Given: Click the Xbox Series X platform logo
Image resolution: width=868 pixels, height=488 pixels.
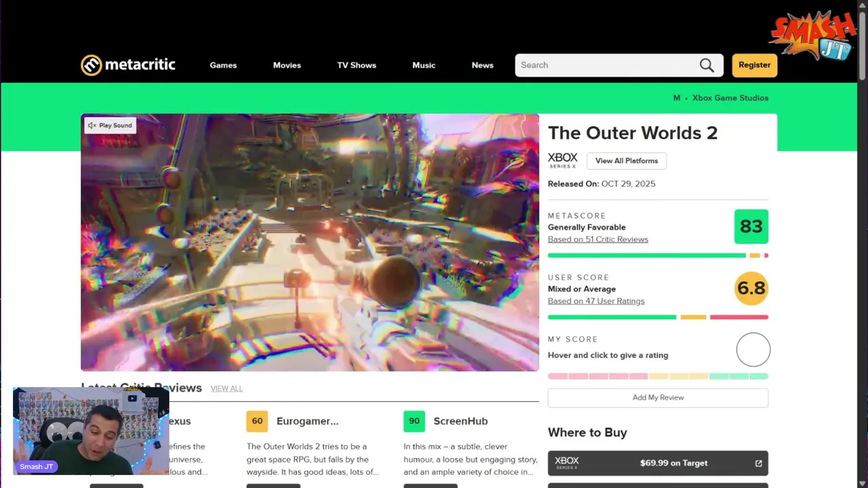Looking at the screenshot, I should pyautogui.click(x=563, y=161).
